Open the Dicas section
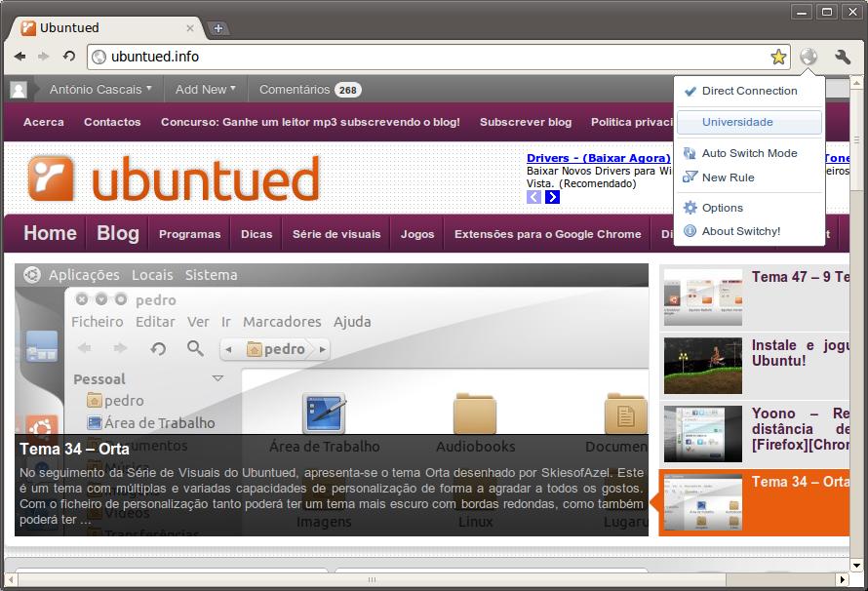The height and width of the screenshot is (591, 868). pos(256,234)
